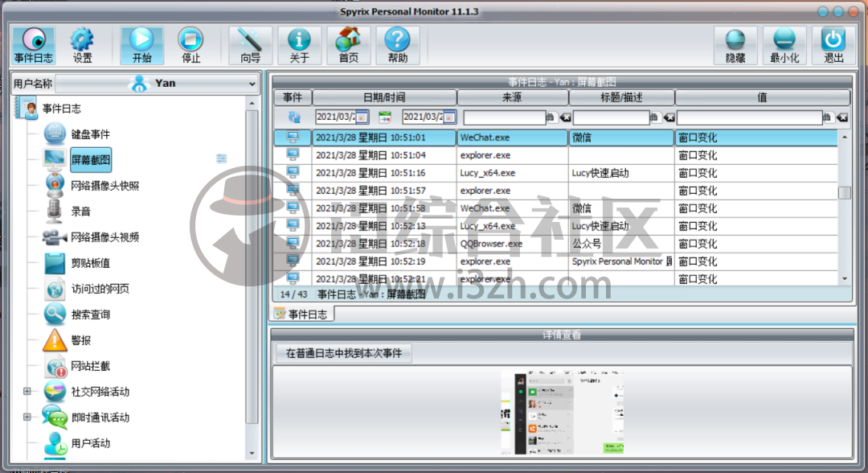The height and width of the screenshot is (473, 868).
Task: Sort by 日期/时间 column header
Action: click(x=384, y=97)
